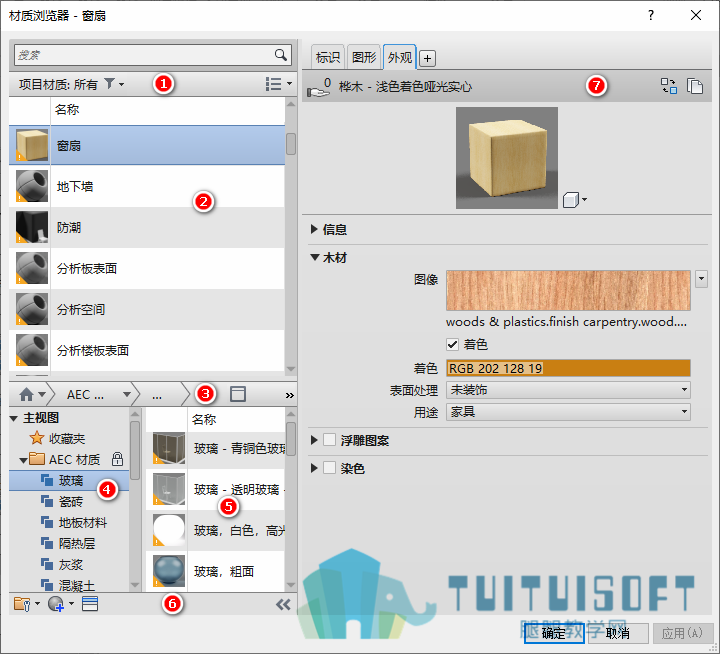Image resolution: width=720 pixels, height=654 pixels.
Task: Select 玻璃 - 透明玻璃 library material
Action: (216, 490)
